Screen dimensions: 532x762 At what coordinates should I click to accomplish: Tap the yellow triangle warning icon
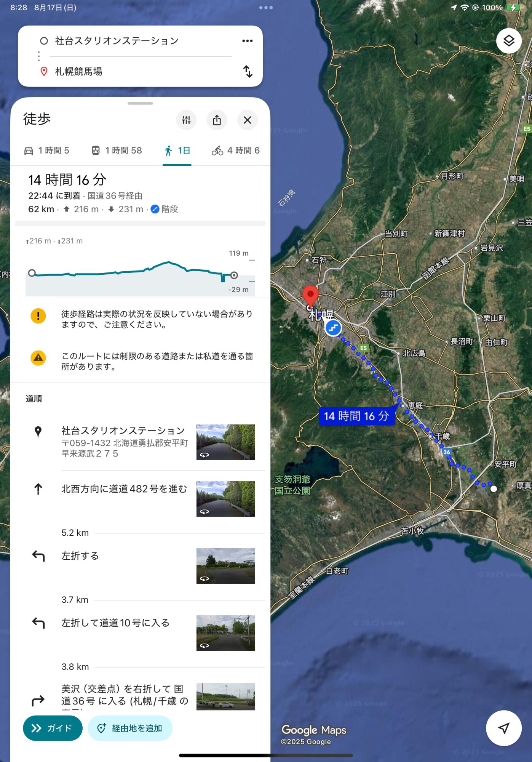(x=38, y=358)
